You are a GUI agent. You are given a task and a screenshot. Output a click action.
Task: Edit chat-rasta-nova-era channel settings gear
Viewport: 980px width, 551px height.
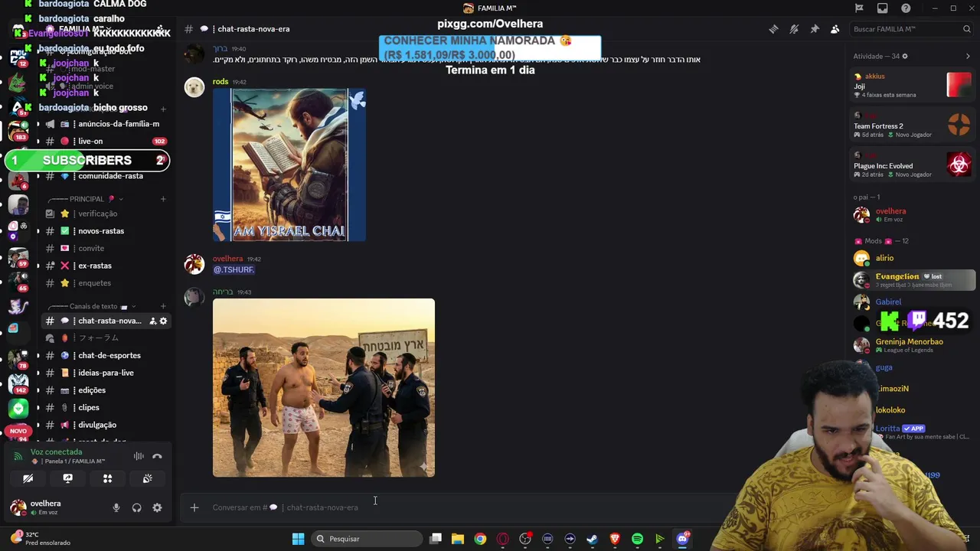pos(163,321)
